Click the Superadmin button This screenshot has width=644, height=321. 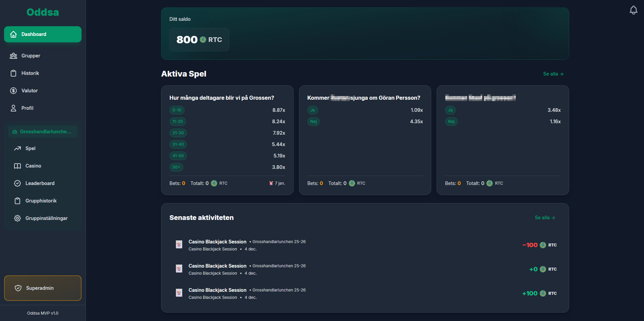point(43,288)
